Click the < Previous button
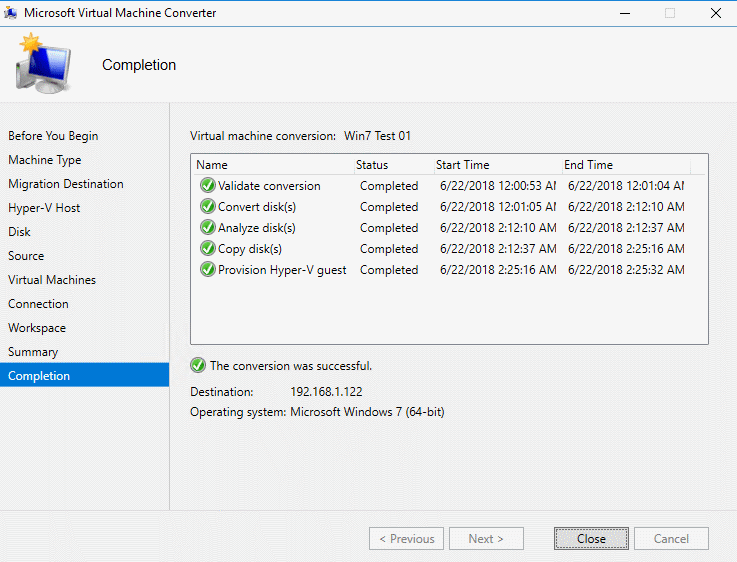This screenshot has height=562, width=737. tap(407, 539)
